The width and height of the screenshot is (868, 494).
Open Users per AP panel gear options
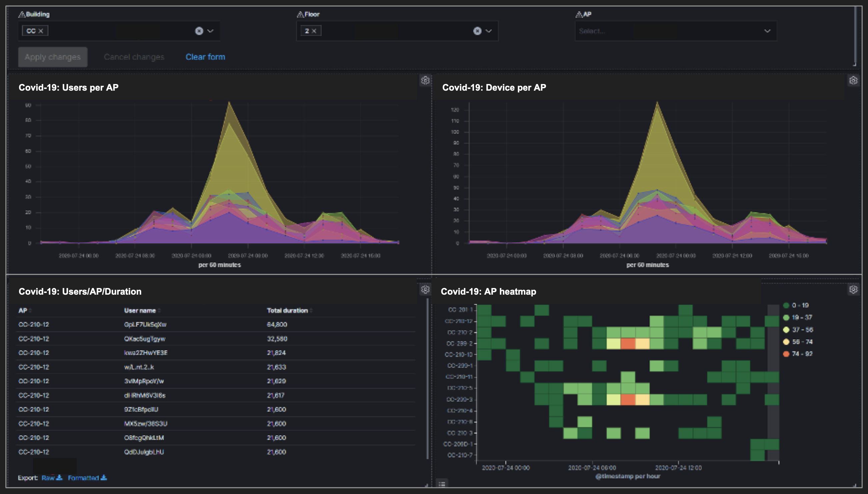coord(425,80)
